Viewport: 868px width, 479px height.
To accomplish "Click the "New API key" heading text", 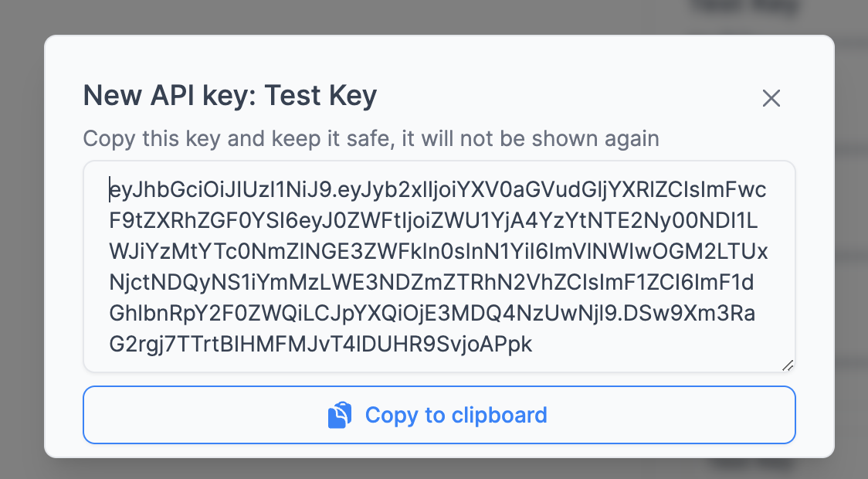I will 169,97.
